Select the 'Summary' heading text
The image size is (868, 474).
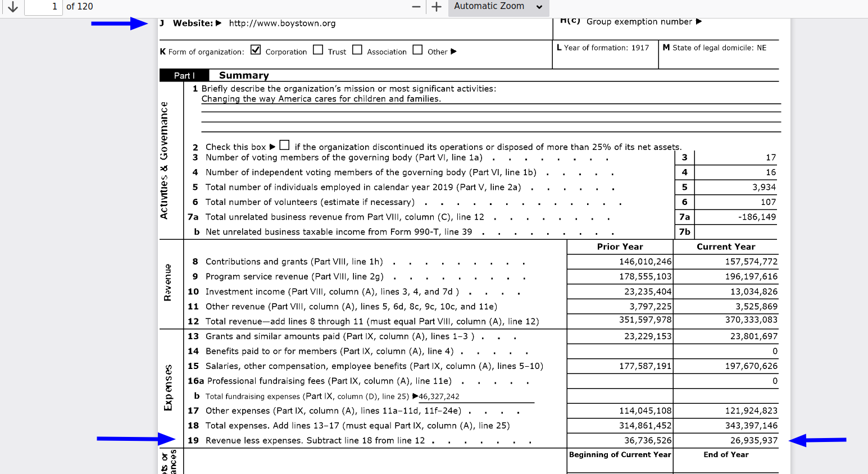244,75
